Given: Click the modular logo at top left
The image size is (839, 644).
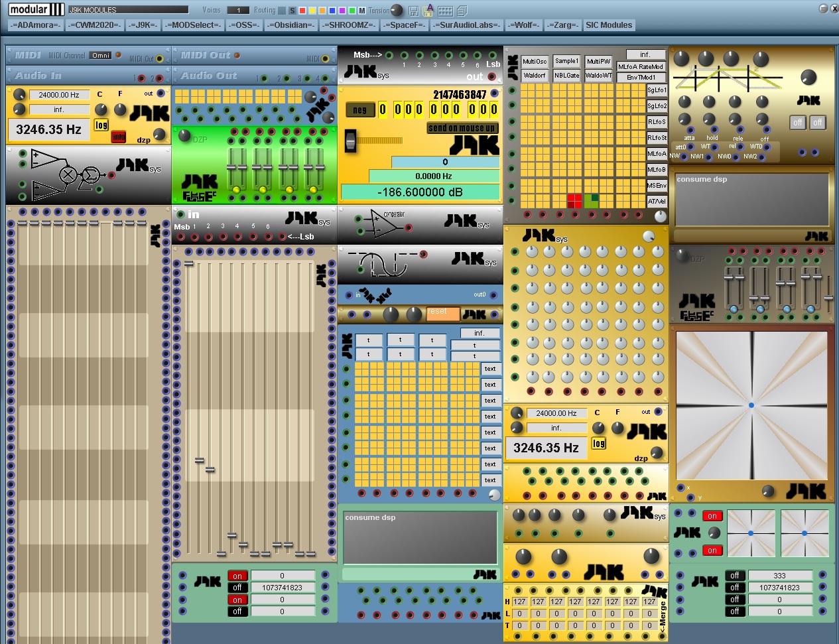Looking at the screenshot, I should click(36, 9).
